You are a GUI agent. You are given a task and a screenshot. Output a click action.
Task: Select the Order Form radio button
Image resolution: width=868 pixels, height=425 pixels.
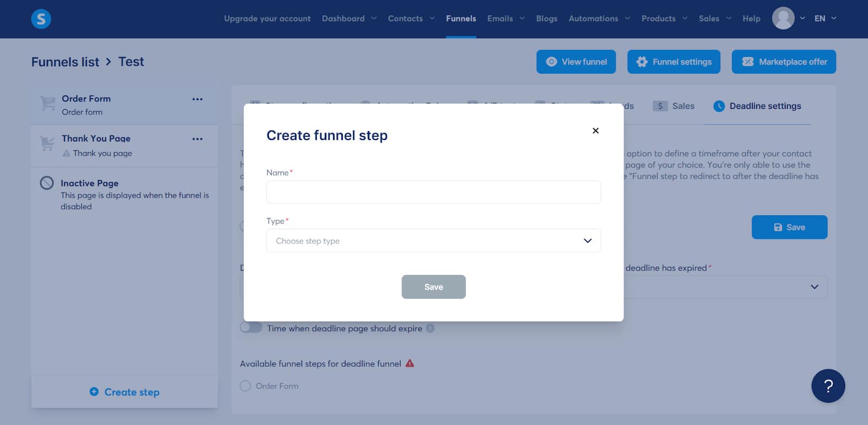(246, 386)
